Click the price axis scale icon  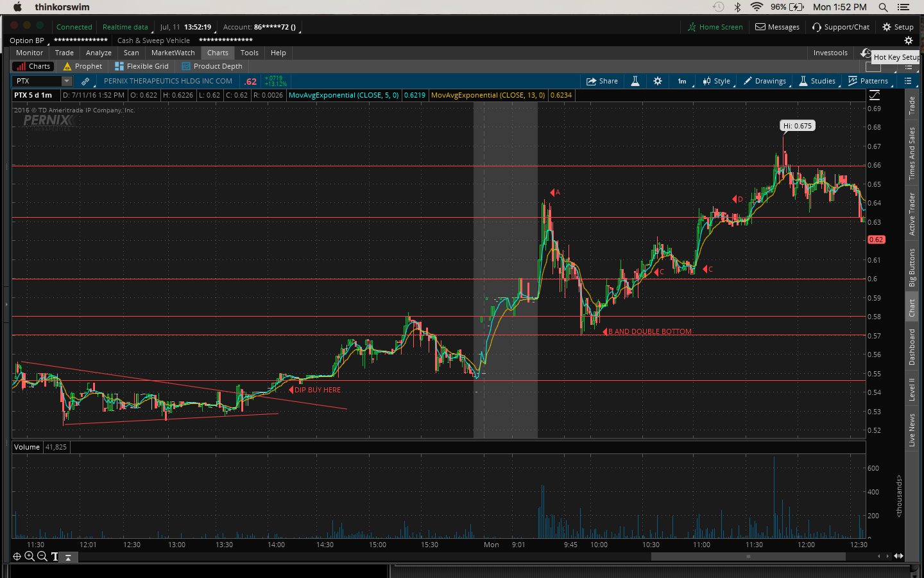coord(875,95)
